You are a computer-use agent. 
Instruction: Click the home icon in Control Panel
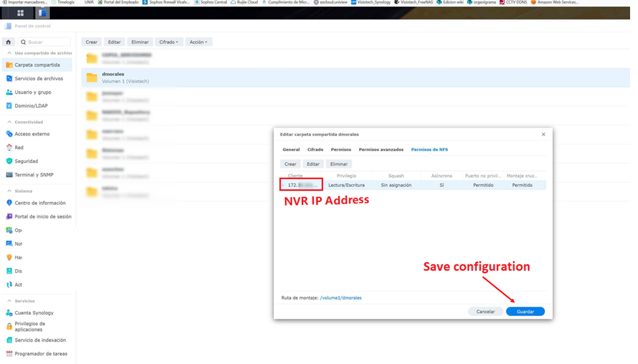[8, 42]
